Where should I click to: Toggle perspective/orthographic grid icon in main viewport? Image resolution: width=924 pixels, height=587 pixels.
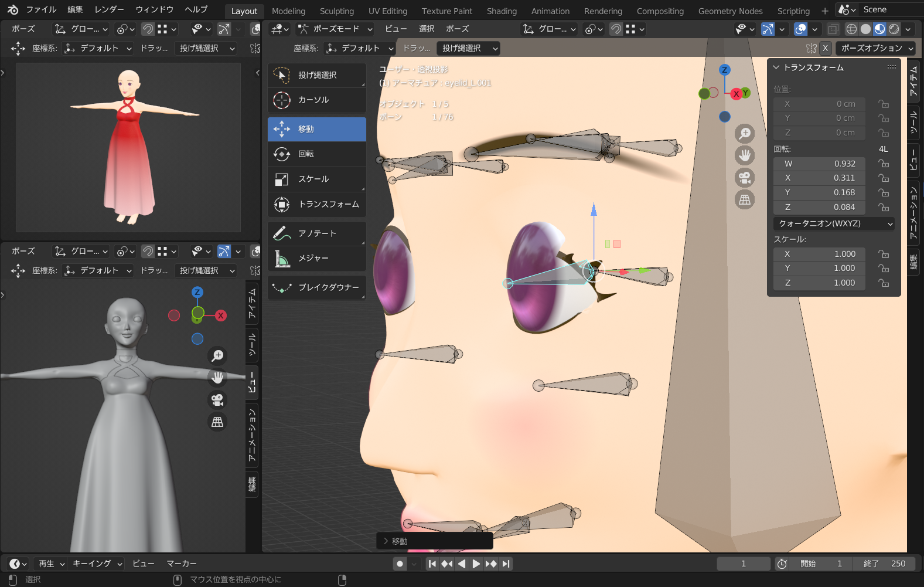point(745,200)
